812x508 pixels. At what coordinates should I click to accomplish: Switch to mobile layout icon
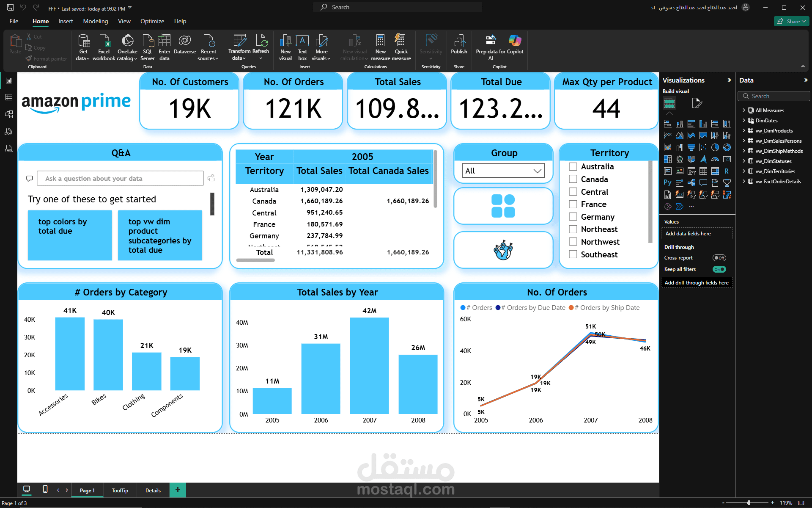pos(45,489)
